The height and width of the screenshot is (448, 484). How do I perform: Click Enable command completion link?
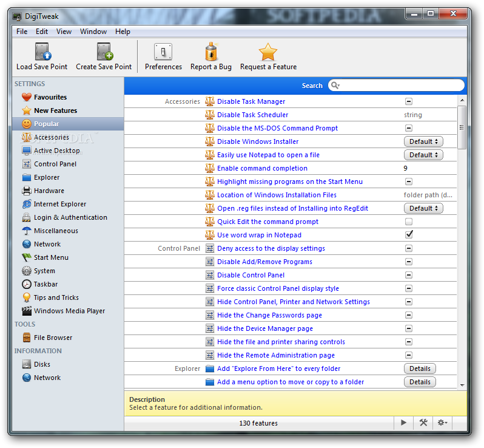click(262, 168)
